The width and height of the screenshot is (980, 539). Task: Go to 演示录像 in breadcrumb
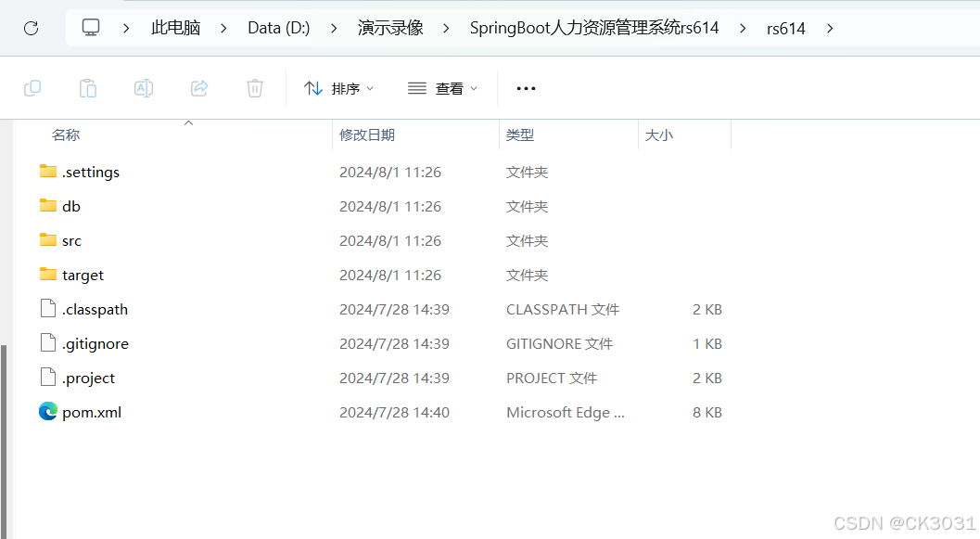click(390, 28)
